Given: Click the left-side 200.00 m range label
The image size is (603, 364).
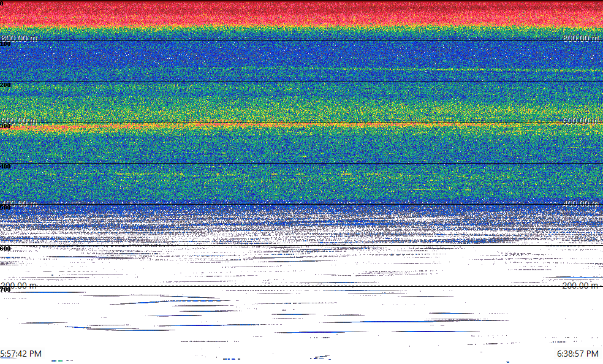Looking at the screenshot, I should pyautogui.click(x=19, y=286).
